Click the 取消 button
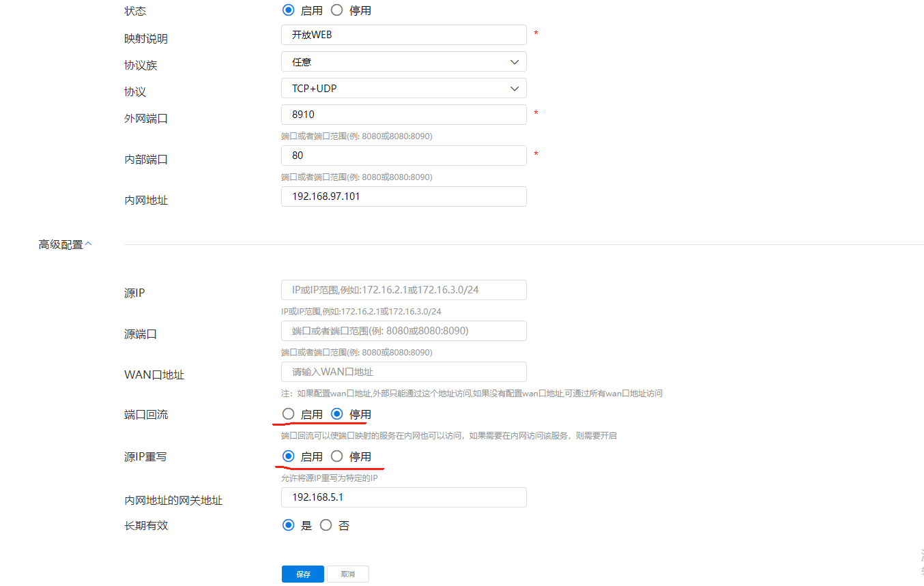The height and width of the screenshot is (586, 924). (348, 574)
